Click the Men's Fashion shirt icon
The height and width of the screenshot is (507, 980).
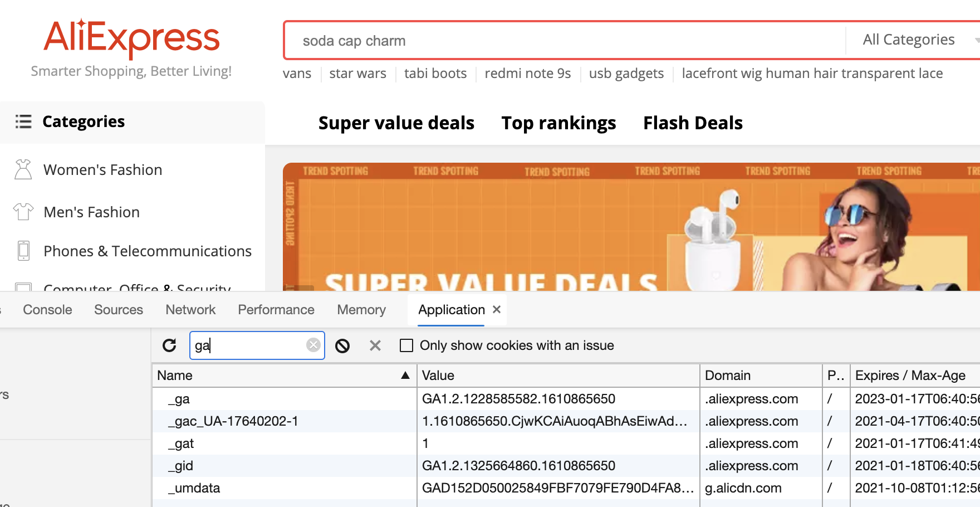click(x=23, y=212)
